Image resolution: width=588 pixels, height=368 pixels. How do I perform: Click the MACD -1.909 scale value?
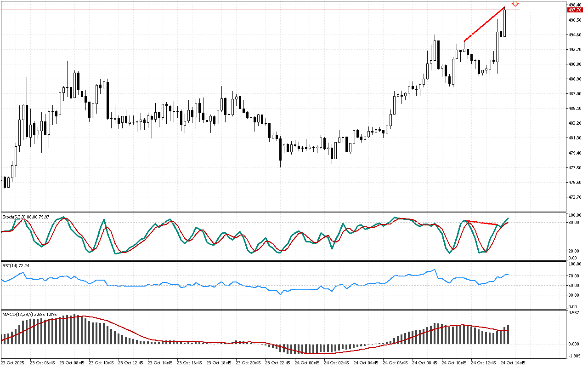click(574, 356)
